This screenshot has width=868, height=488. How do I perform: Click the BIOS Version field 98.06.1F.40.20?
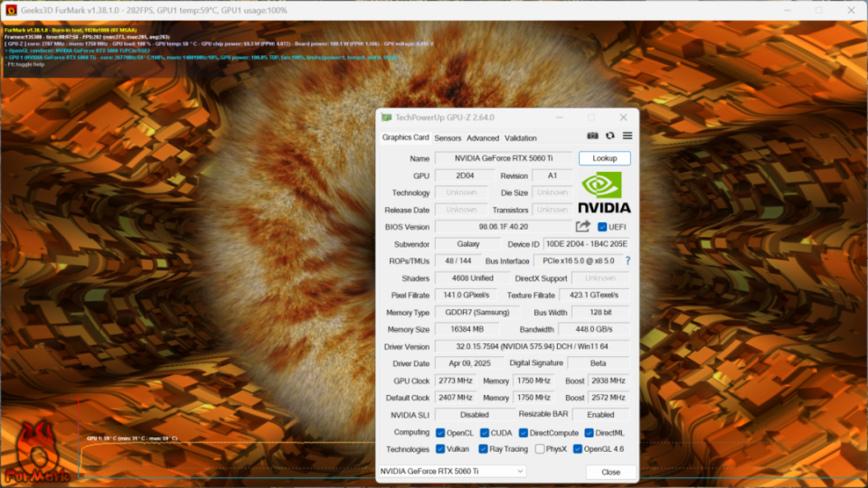click(504, 227)
